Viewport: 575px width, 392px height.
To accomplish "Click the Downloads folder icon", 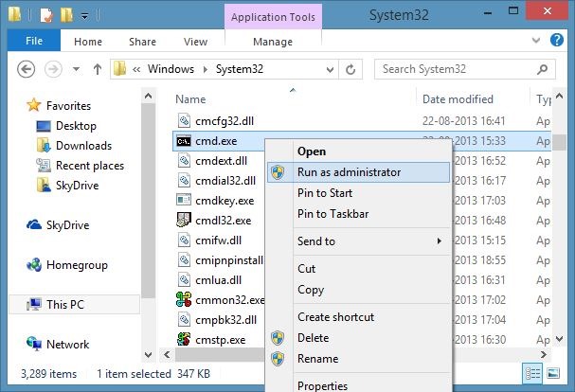I will click(44, 146).
